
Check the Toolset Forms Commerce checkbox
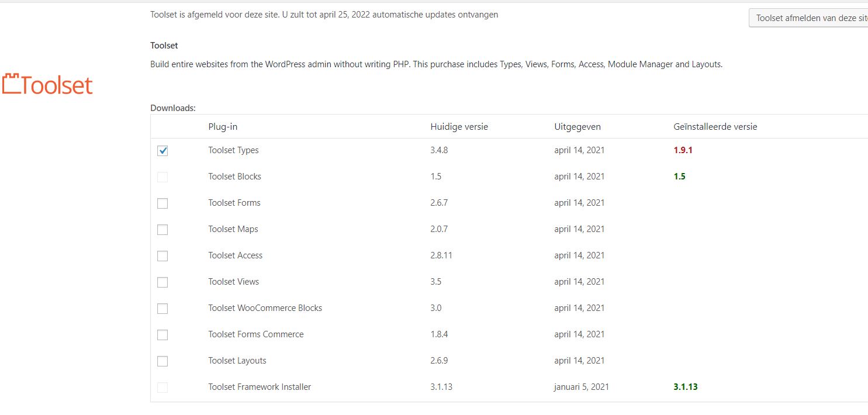[x=162, y=335]
